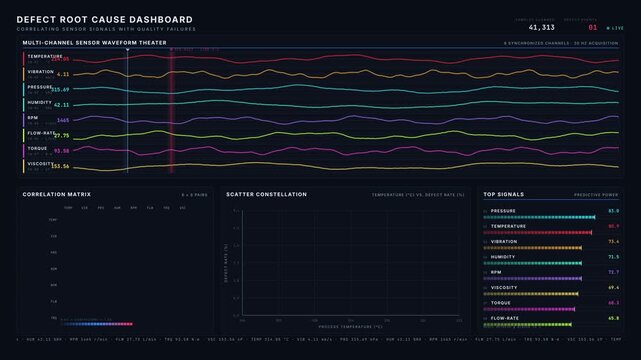Click the Predictive Power column label
The width and height of the screenshot is (641, 360).
596,195
